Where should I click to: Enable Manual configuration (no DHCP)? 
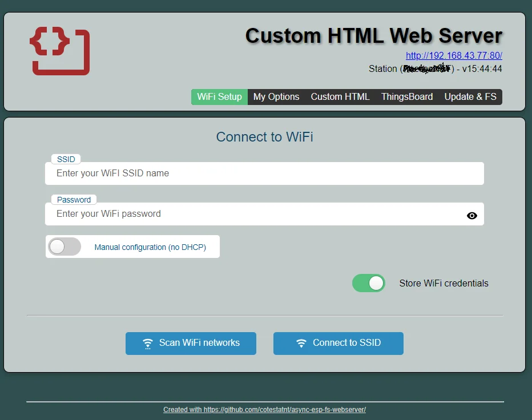[64, 247]
